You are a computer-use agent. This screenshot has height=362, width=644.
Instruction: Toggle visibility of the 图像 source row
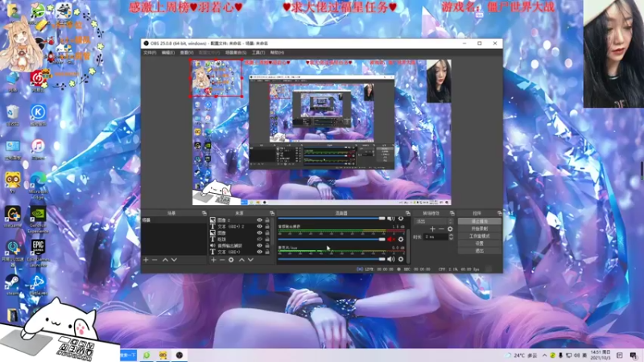pyautogui.click(x=259, y=232)
